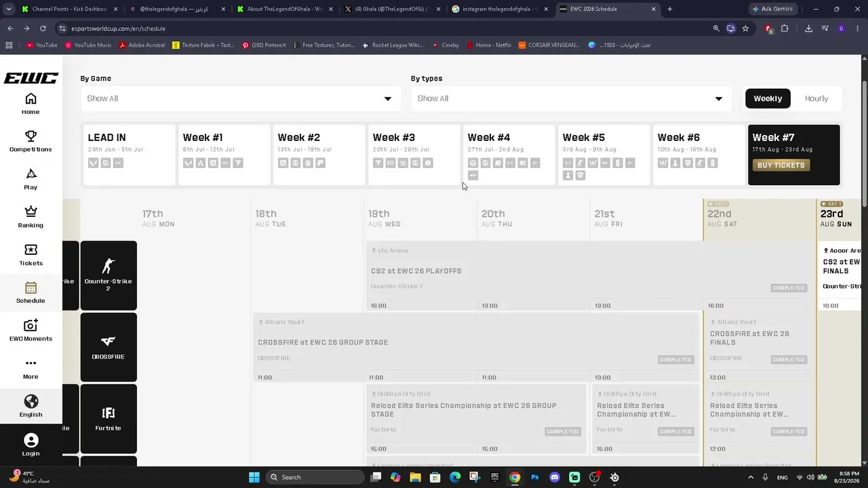The width and height of the screenshot is (868, 488).
Task: Select the Week #5 tab
Action: point(604,155)
